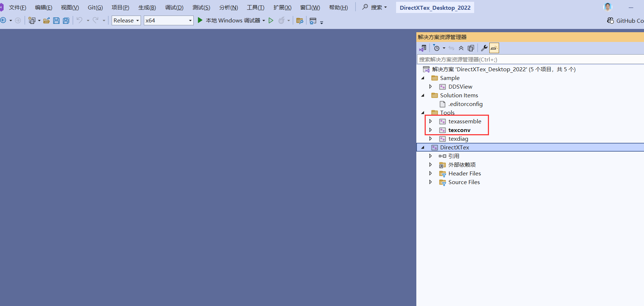Open the 文件(F) menu
Viewport: 644px width, 306px height.
pos(17,8)
